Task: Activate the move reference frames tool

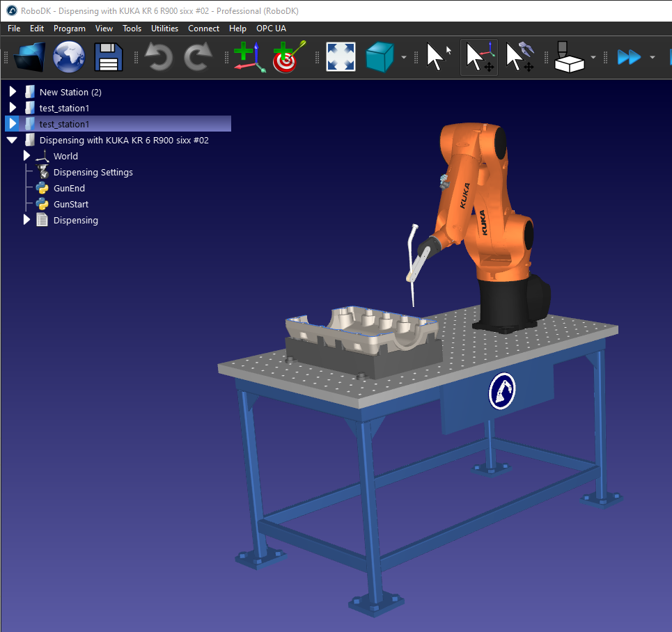Action: coord(479,57)
